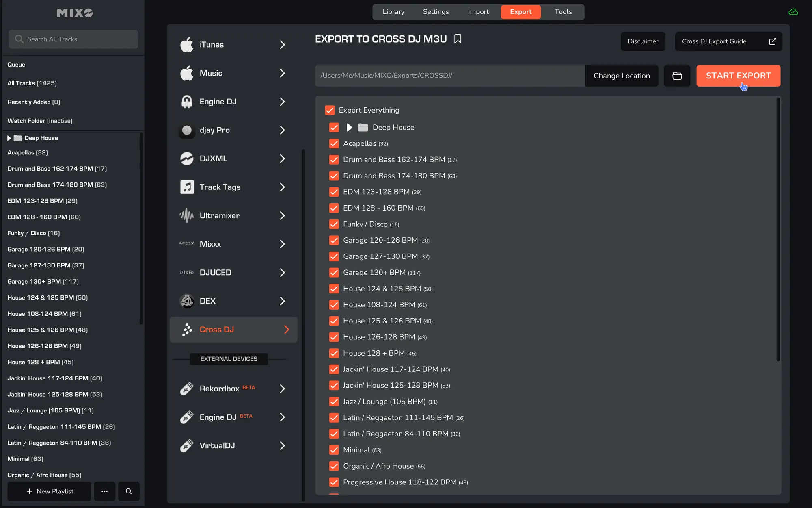Click the Ultramixer waveform icon
812x508 pixels.
click(x=187, y=215)
